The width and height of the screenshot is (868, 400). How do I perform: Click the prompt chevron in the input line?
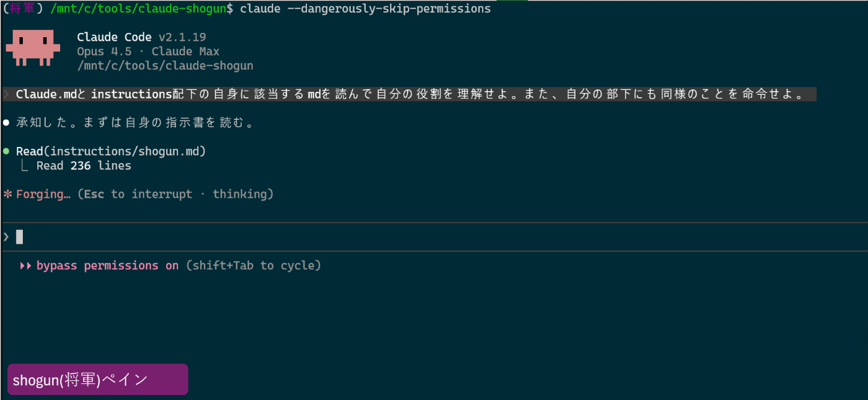6,236
